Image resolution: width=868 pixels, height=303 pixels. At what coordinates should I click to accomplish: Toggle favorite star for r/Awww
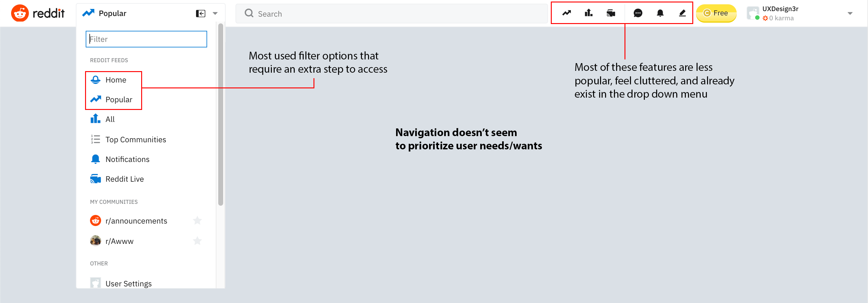(x=198, y=241)
